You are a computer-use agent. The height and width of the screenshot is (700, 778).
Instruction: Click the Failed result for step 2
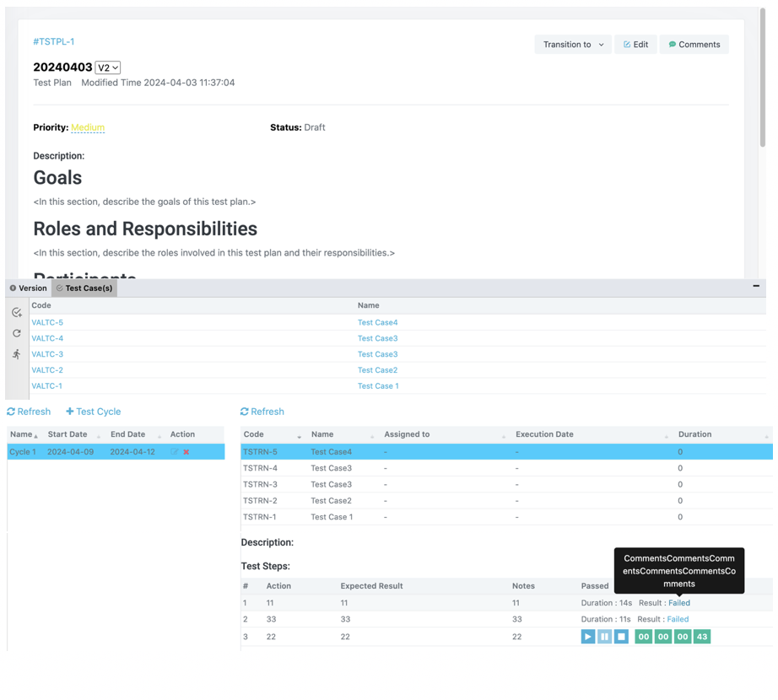click(678, 619)
